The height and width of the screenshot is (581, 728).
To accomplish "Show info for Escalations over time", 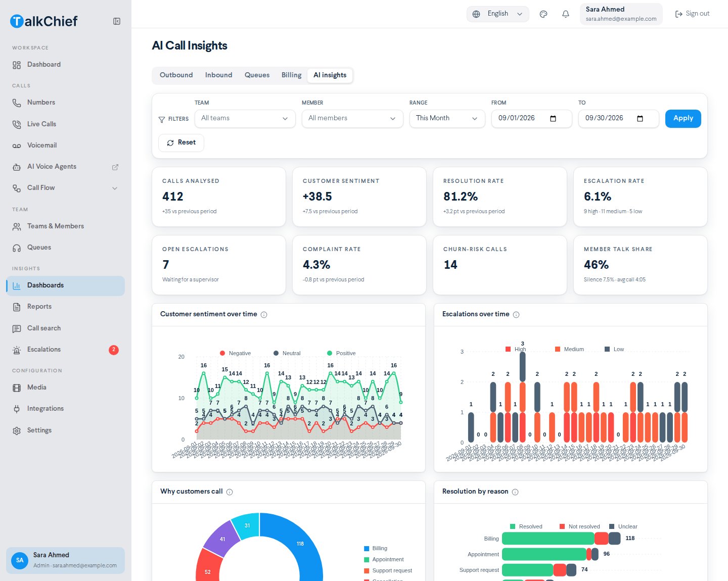I will [x=516, y=315].
